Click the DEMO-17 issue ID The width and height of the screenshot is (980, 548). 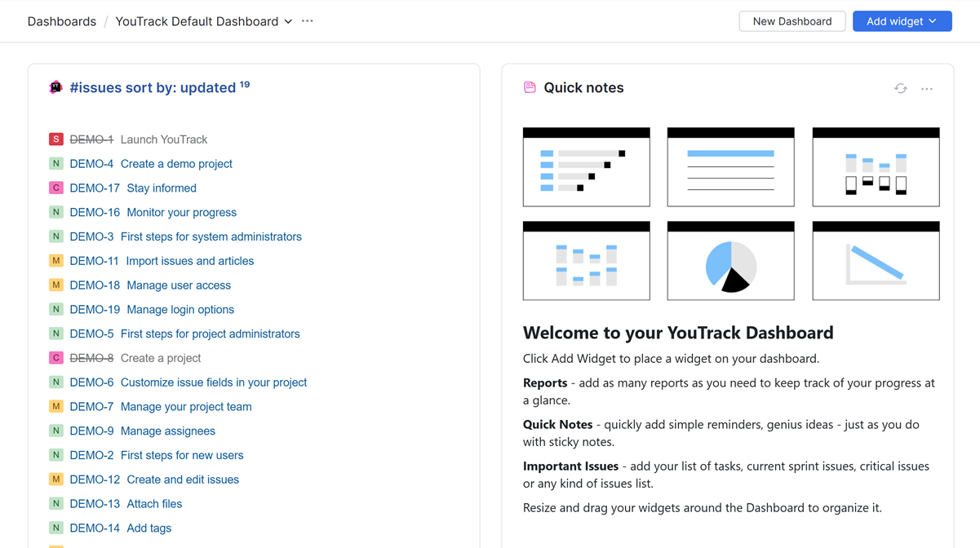(x=95, y=188)
